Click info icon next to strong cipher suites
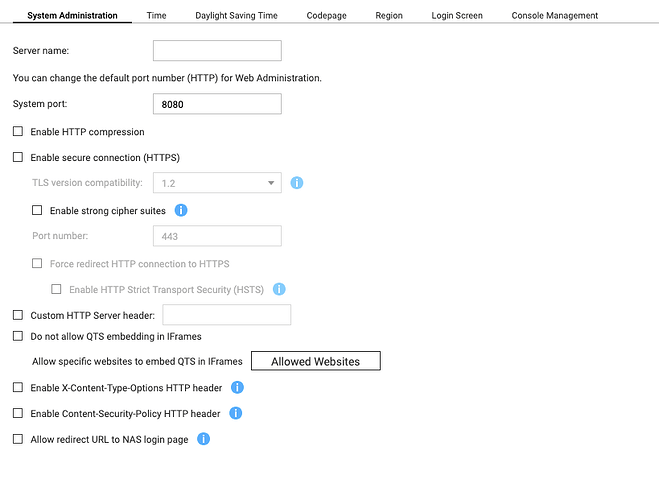The height and width of the screenshot is (500, 659). [181, 210]
